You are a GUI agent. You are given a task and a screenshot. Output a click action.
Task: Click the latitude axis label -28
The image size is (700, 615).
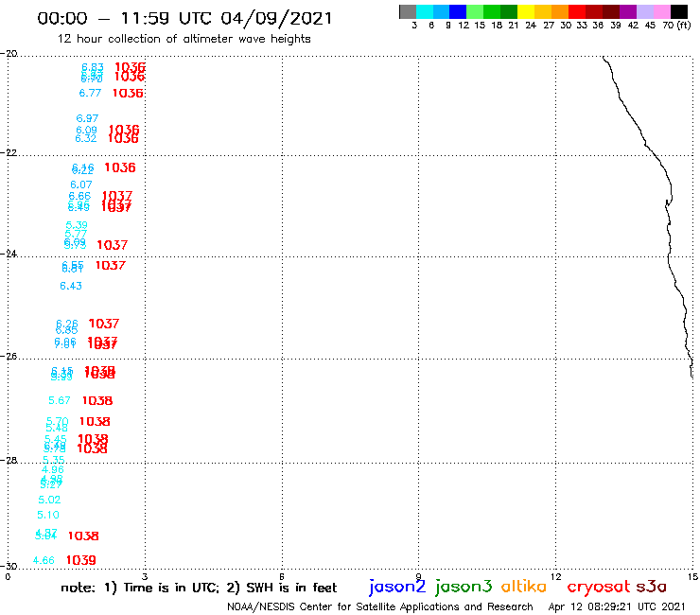[9, 460]
